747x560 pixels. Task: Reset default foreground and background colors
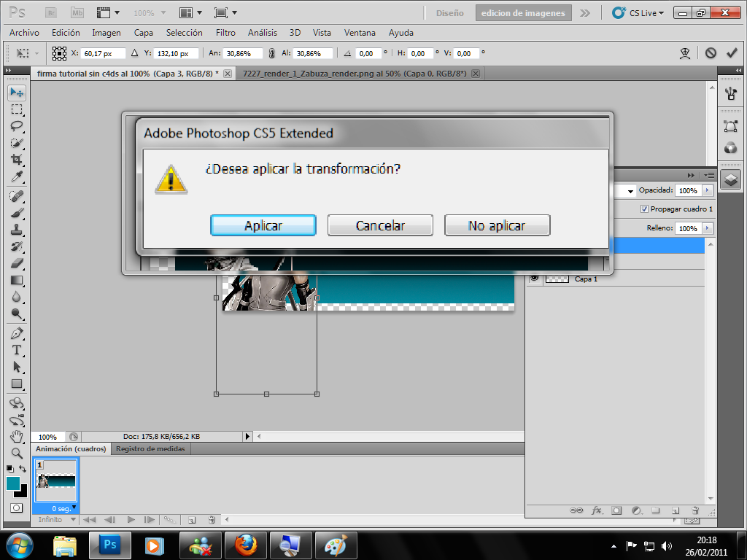tap(9, 469)
